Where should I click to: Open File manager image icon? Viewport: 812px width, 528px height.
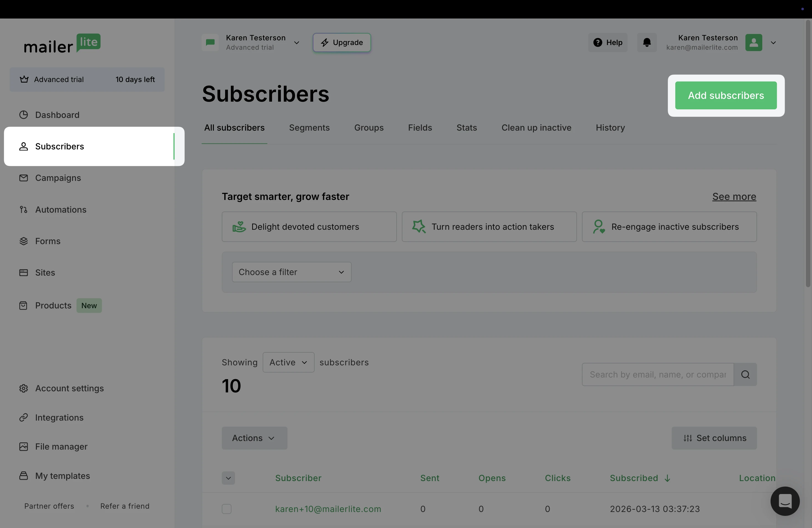tap(23, 447)
